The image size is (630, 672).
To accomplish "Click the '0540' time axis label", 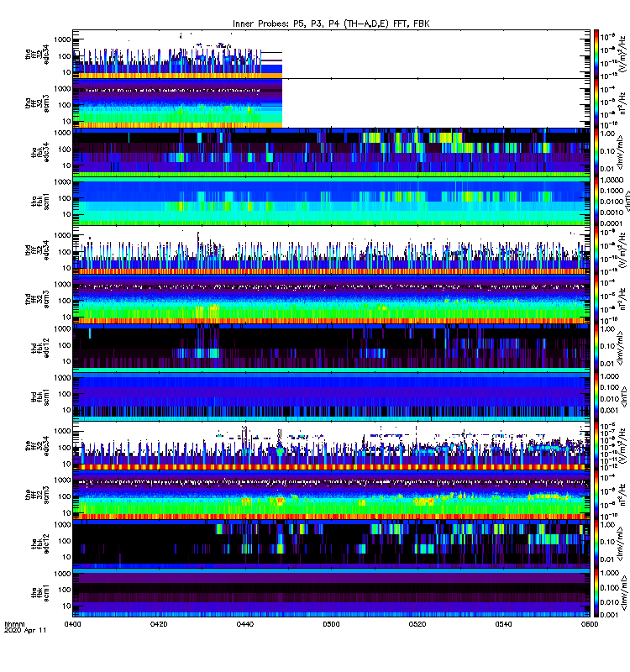I will [x=503, y=624].
